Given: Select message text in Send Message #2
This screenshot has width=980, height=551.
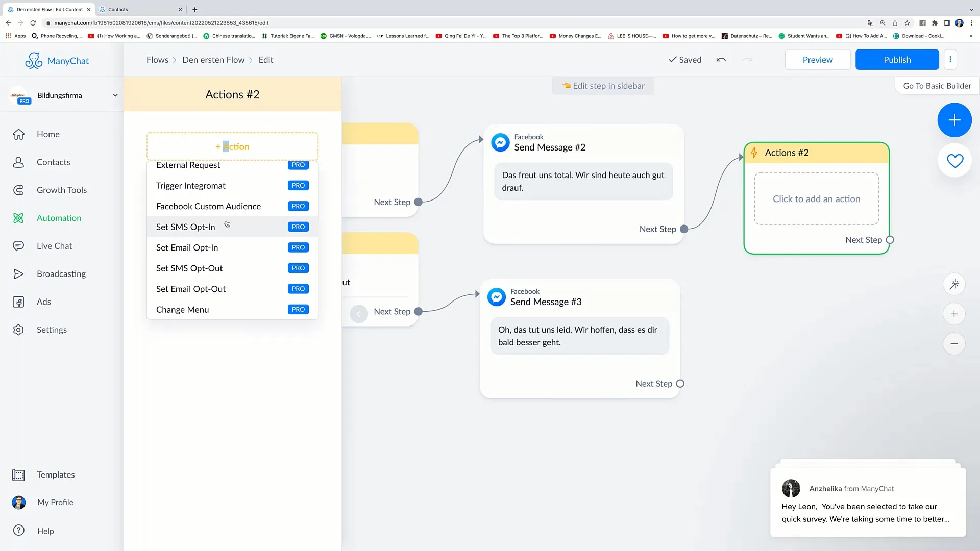Looking at the screenshot, I should [x=583, y=182].
